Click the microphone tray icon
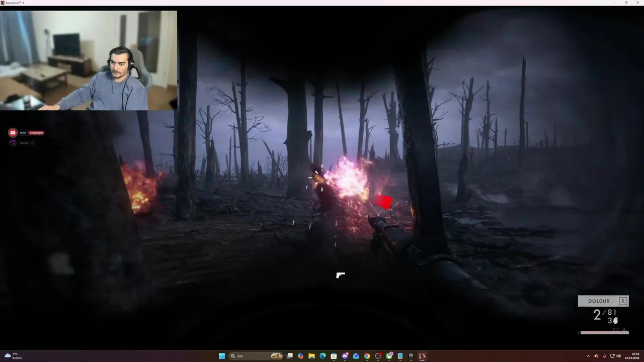 point(604,356)
